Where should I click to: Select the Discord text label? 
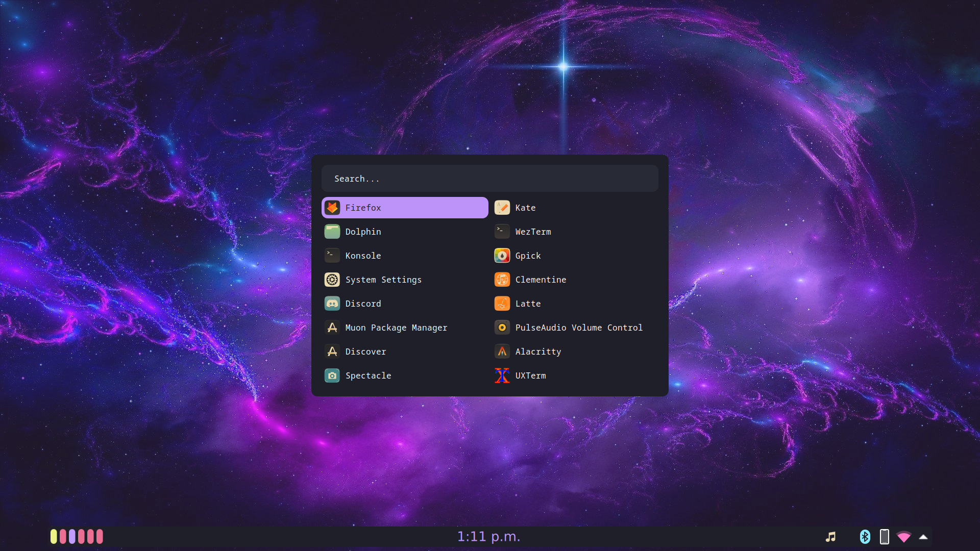coord(363,304)
